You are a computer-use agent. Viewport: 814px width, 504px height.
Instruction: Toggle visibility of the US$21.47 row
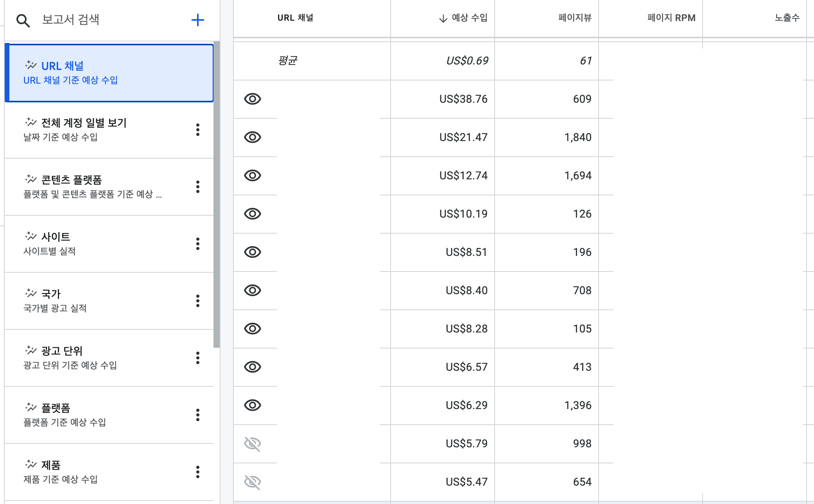point(252,138)
